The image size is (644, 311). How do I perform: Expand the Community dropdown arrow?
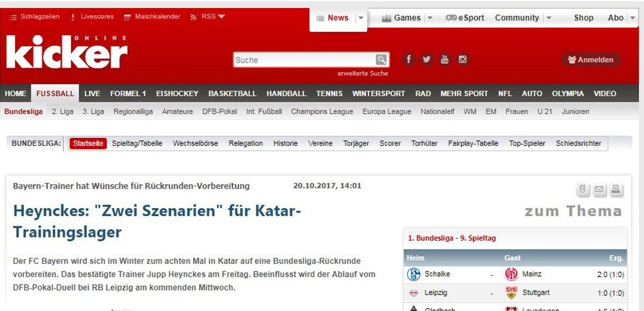[548, 18]
